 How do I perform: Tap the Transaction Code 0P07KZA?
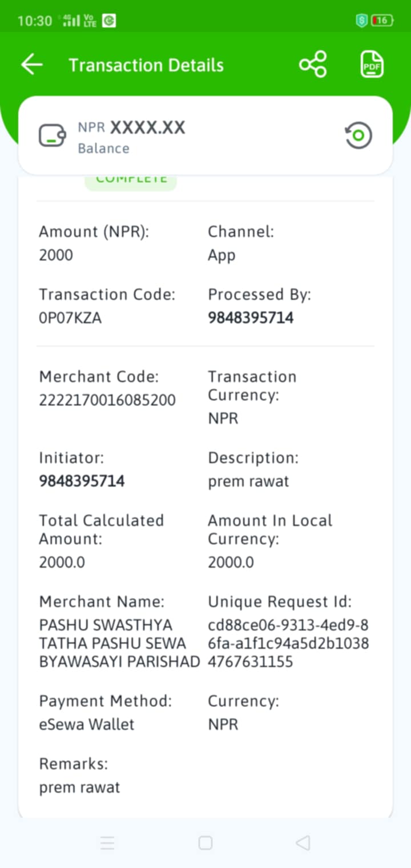click(x=70, y=318)
